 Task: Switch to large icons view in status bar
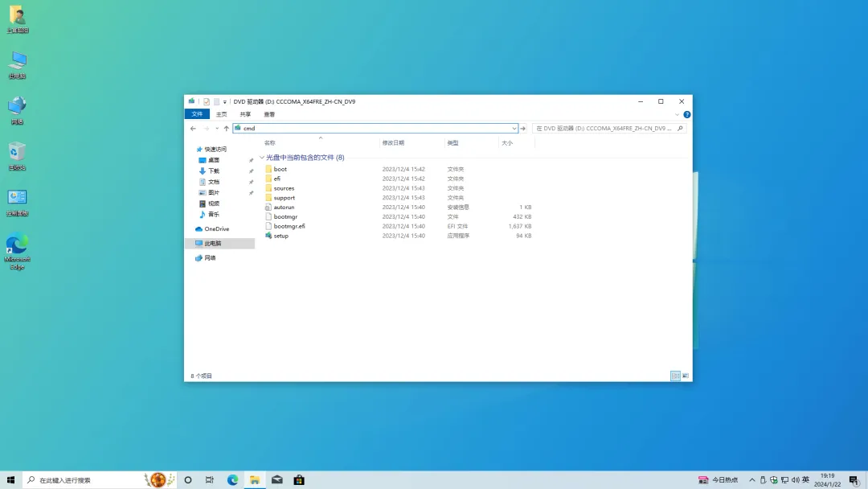[x=686, y=376]
